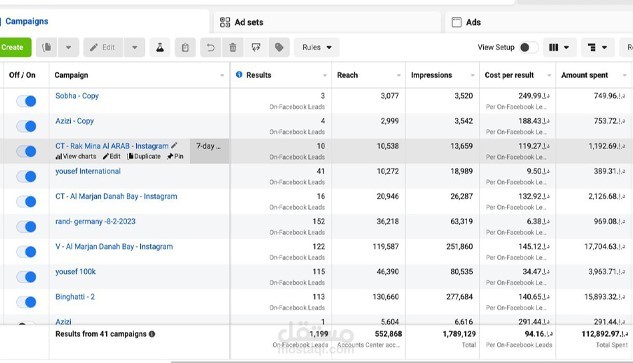Image resolution: width=633 pixels, height=363 pixels.
Task: Toggle the View Setup switch
Action: (x=528, y=47)
